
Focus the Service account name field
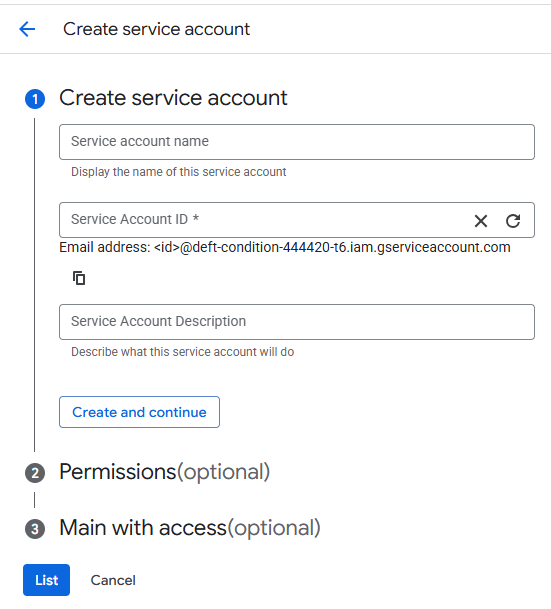pyautogui.click(x=297, y=142)
